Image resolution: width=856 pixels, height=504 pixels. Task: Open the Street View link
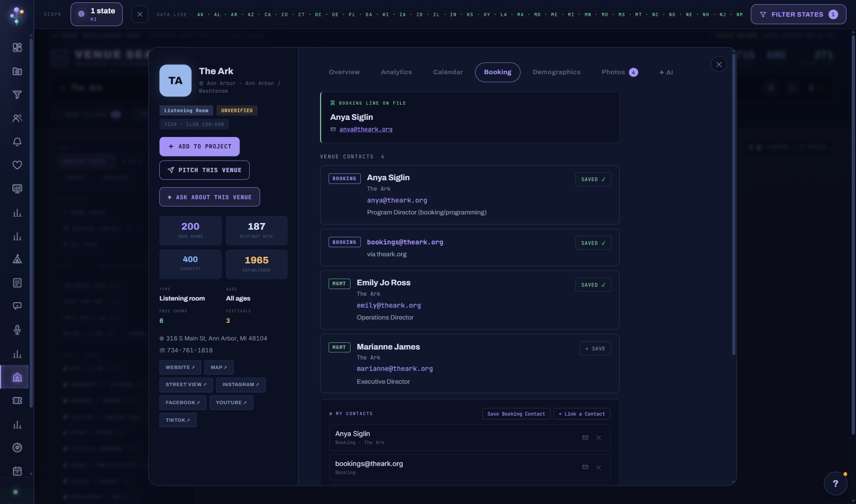(186, 385)
